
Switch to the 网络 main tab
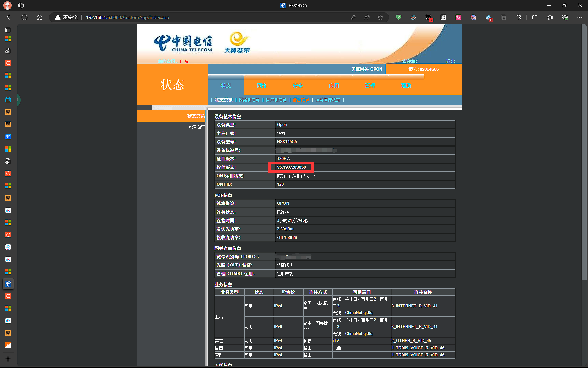pyautogui.click(x=262, y=86)
